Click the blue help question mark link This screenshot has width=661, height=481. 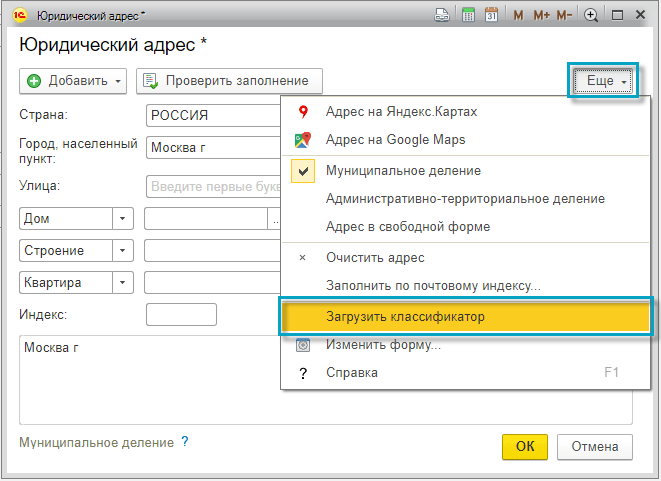pyautogui.click(x=185, y=442)
